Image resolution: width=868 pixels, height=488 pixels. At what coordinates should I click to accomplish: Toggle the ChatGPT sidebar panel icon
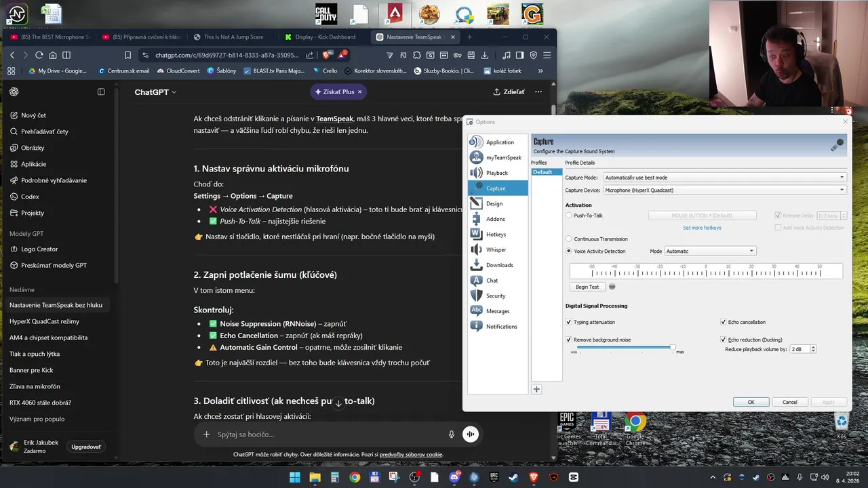click(101, 91)
